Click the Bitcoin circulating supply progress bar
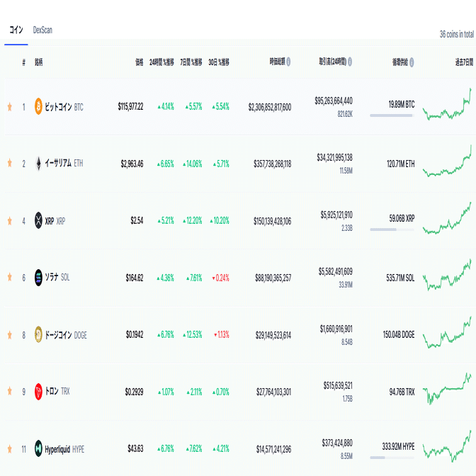Viewport: 476px width, 476px height. point(392,115)
